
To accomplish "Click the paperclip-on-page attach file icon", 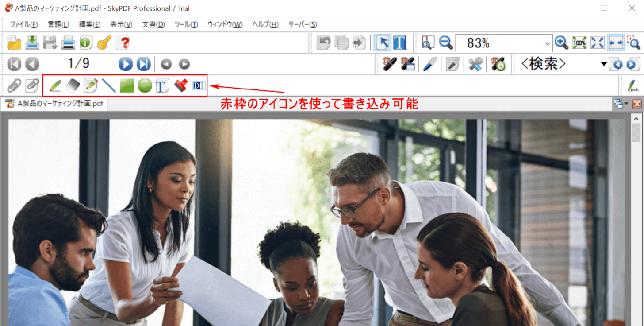I will [32, 85].
